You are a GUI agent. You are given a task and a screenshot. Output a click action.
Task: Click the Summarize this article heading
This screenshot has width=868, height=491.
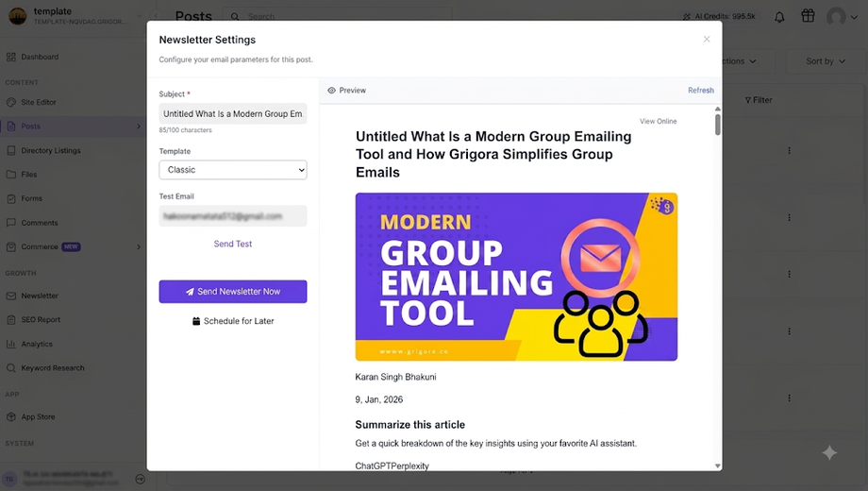pyautogui.click(x=410, y=425)
